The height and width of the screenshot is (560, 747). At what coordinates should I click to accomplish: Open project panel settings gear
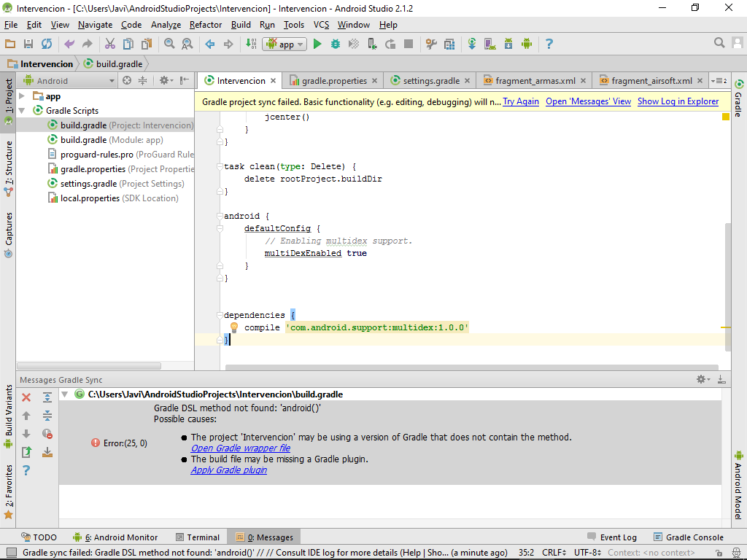click(166, 80)
